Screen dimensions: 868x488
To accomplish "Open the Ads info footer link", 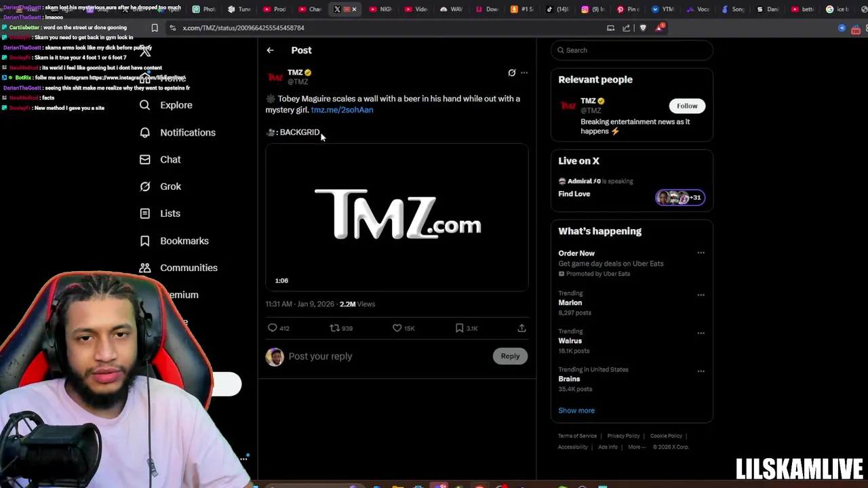I will click(x=608, y=447).
